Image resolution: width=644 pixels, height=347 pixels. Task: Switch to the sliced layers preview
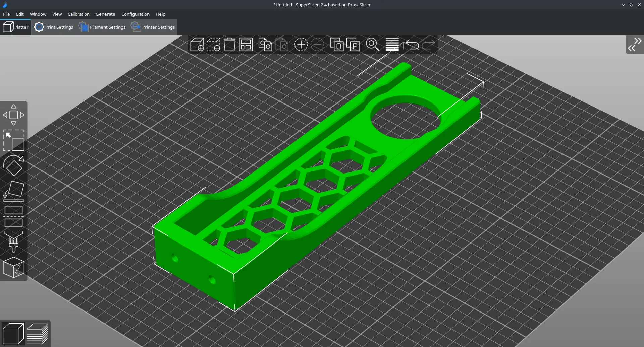[37, 334]
